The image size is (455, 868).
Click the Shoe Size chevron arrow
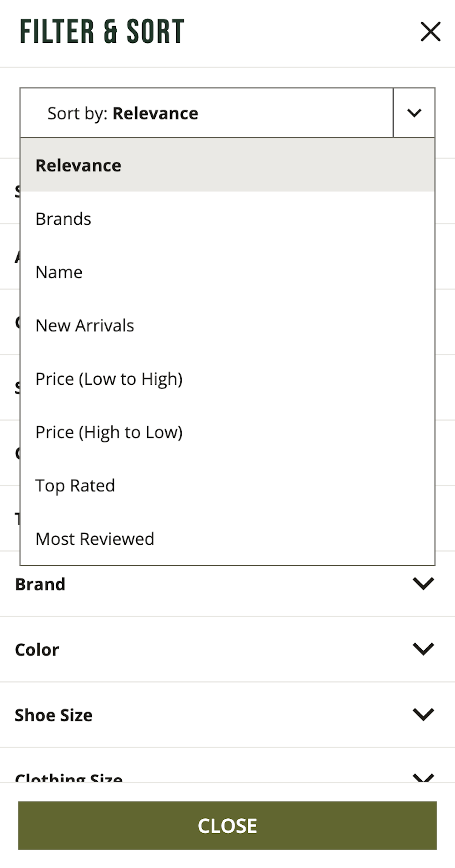423,714
